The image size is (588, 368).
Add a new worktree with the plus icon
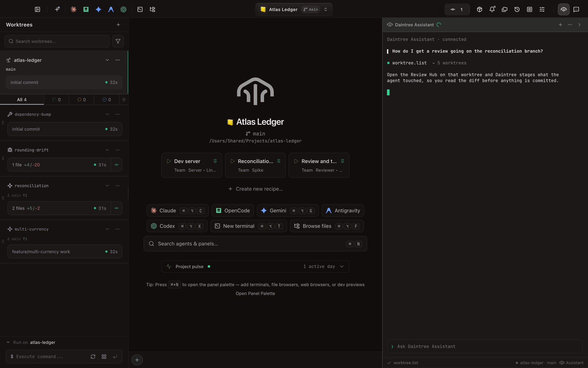tap(118, 25)
